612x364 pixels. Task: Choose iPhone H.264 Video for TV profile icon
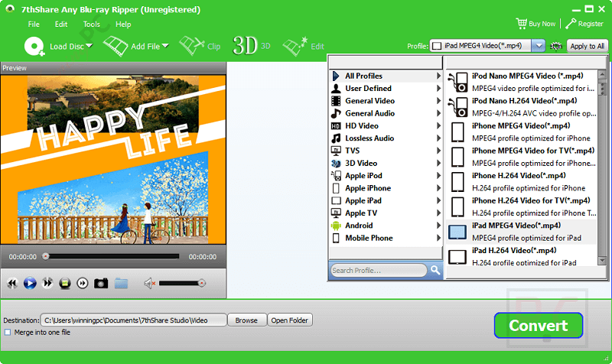[x=457, y=206]
